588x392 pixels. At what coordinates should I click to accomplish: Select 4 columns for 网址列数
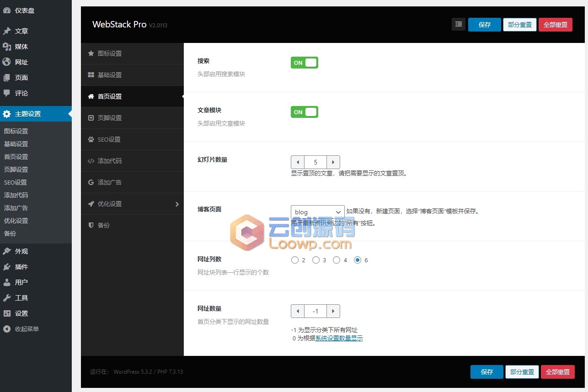(337, 260)
